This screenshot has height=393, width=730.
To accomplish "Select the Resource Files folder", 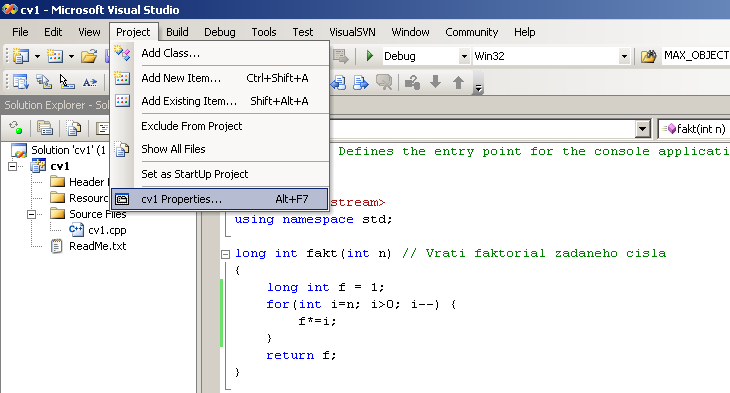I will pos(79,198).
